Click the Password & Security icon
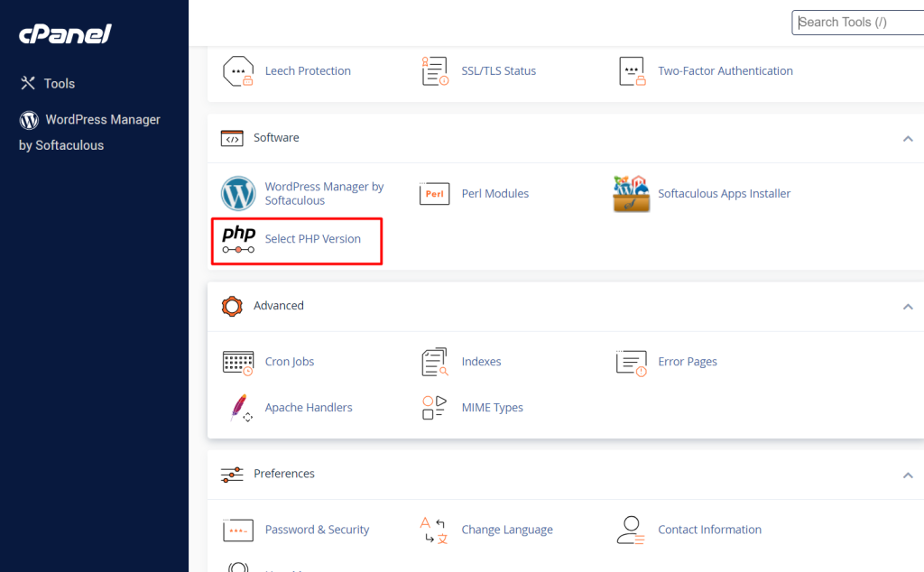The image size is (924, 572). click(238, 530)
